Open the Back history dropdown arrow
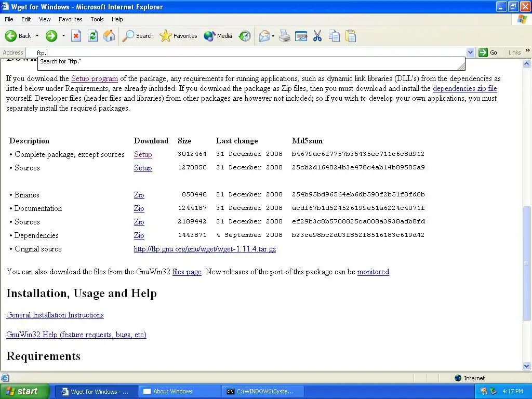Viewport: 532px width, 399px height. click(x=37, y=36)
